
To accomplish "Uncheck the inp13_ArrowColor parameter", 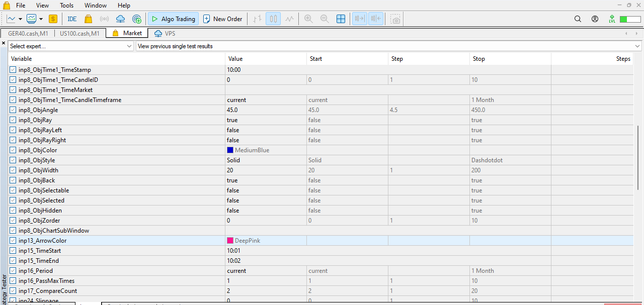I will (x=13, y=240).
